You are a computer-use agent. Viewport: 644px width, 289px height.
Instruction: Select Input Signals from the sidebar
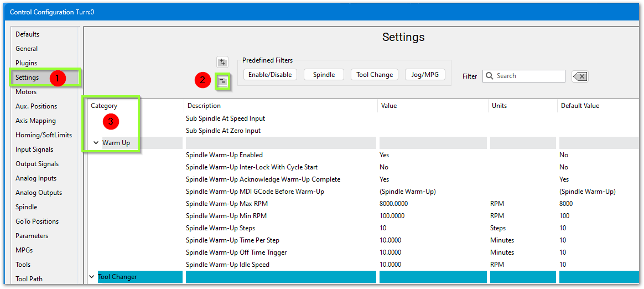[x=34, y=149]
